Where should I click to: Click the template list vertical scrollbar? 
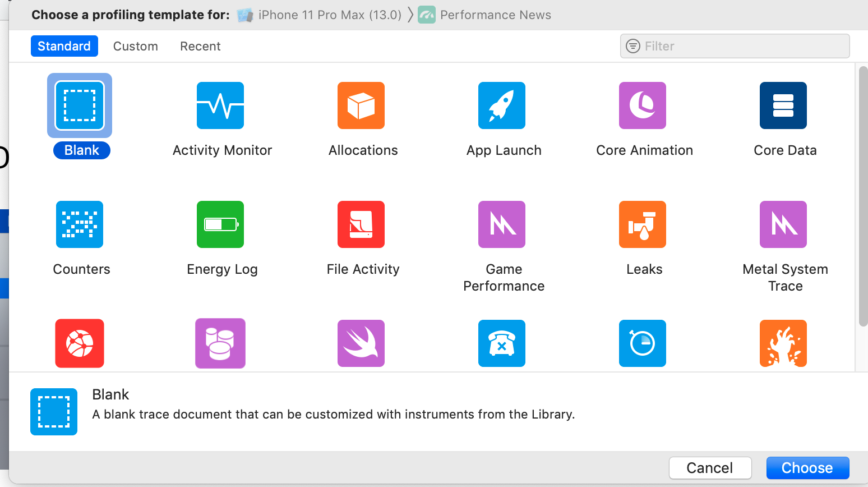click(x=864, y=196)
